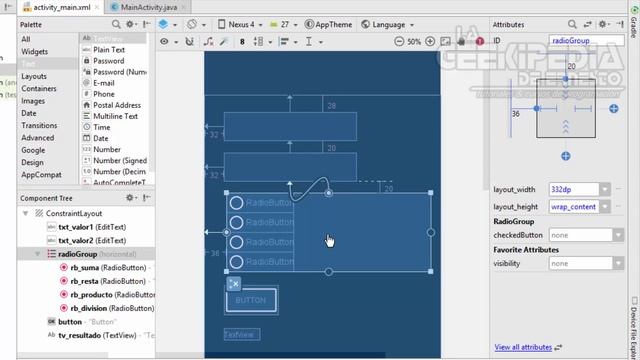Delete constraints button above BUTTON widget
The image size is (640, 360).
(x=234, y=284)
